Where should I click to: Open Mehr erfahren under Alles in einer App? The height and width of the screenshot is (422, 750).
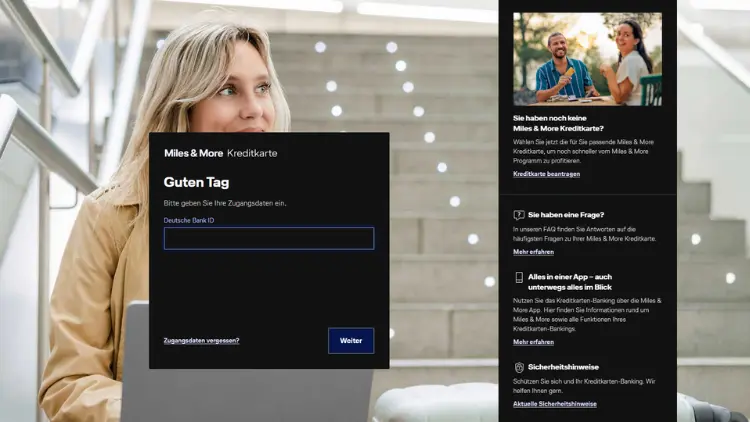tap(533, 342)
